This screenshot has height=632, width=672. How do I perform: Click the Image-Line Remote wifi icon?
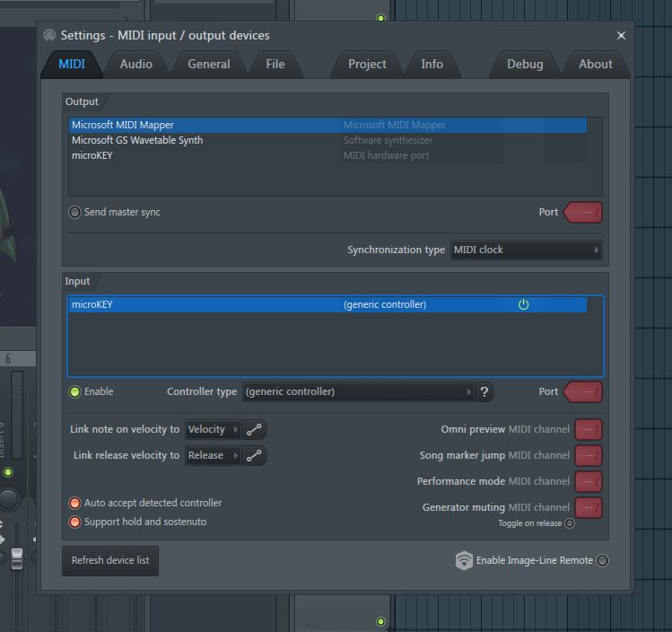[x=464, y=560]
